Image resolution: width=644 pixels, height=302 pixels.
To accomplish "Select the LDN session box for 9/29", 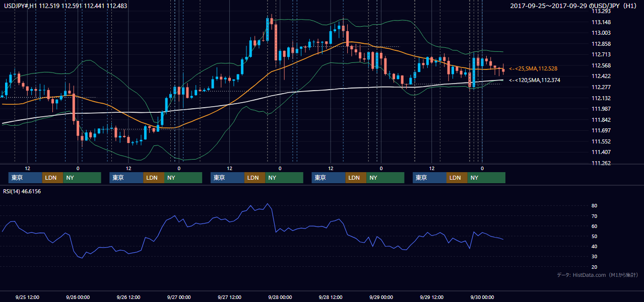I will [457, 178].
